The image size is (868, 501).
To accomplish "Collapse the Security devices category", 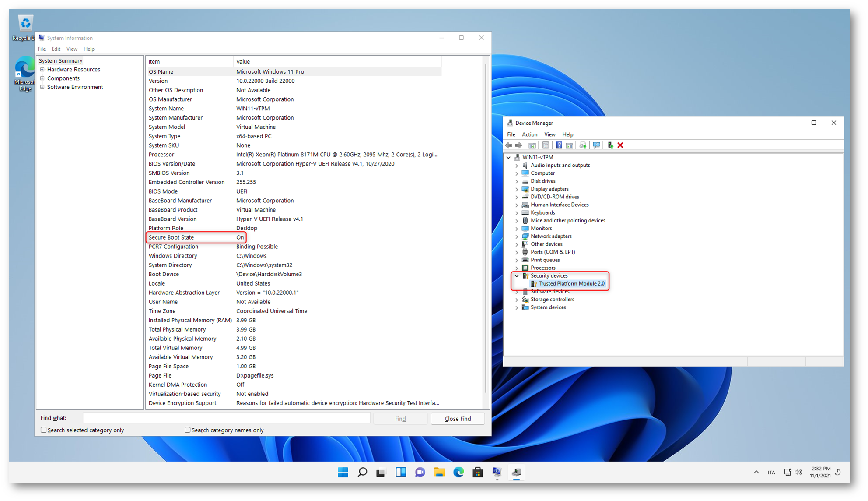I will 517,276.
